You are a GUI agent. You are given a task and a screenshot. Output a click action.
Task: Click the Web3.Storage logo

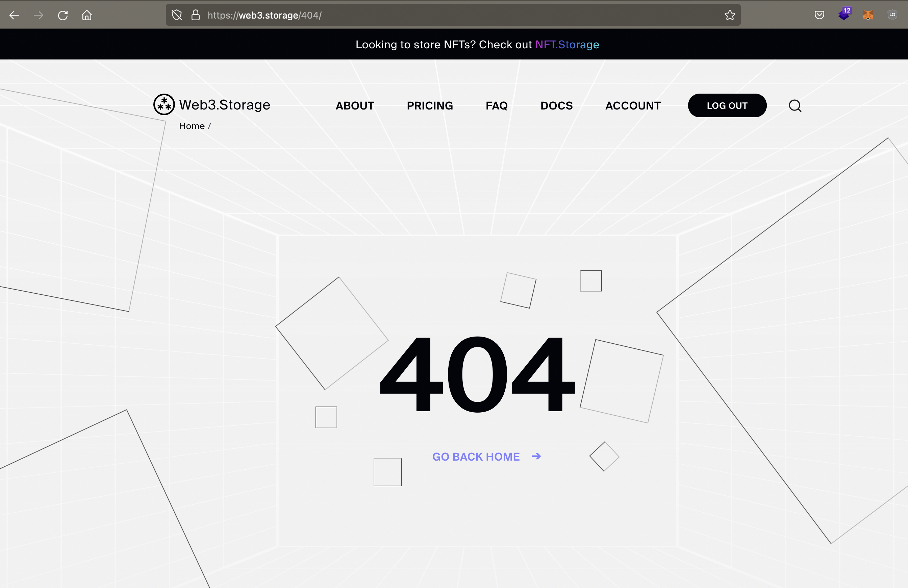(x=212, y=104)
